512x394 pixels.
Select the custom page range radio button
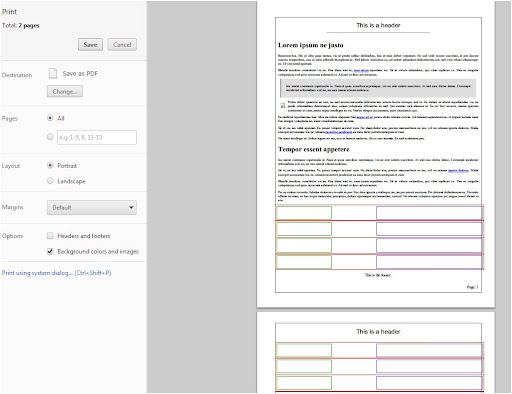coord(50,137)
